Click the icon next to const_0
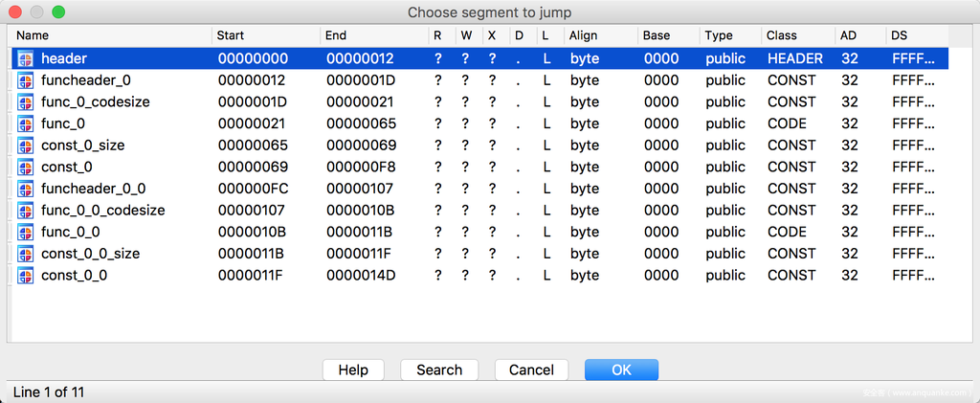Screen dimensions: 980x403 click(x=26, y=167)
